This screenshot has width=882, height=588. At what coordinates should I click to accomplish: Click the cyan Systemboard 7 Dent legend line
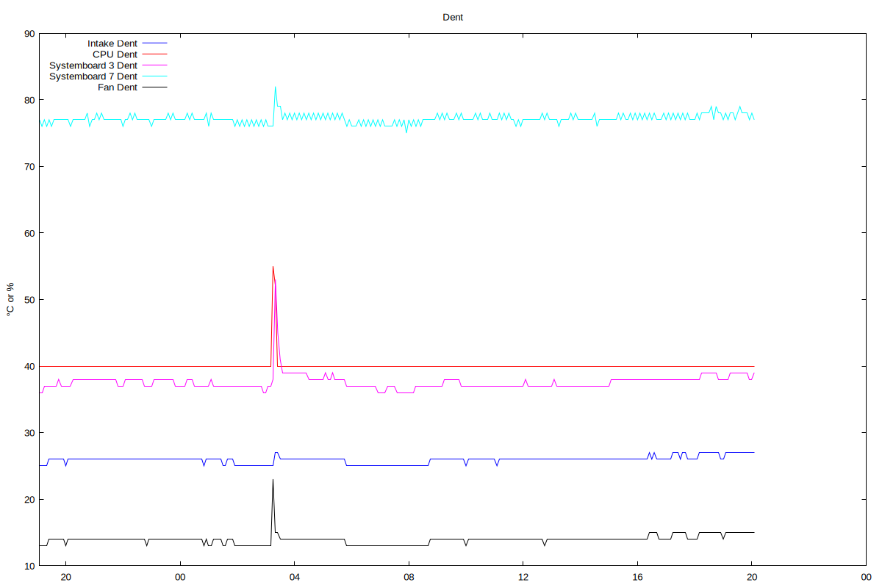click(155, 76)
